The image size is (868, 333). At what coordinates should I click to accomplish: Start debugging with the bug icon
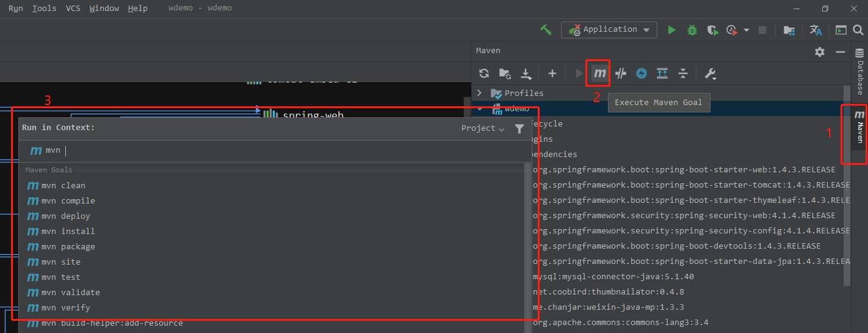coord(692,30)
